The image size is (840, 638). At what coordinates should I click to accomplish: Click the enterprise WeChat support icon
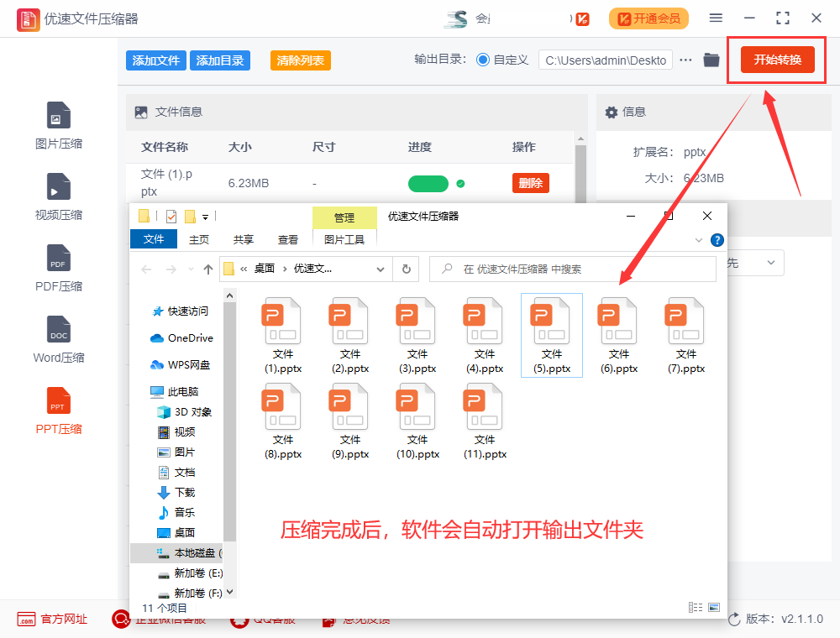(x=121, y=620)
